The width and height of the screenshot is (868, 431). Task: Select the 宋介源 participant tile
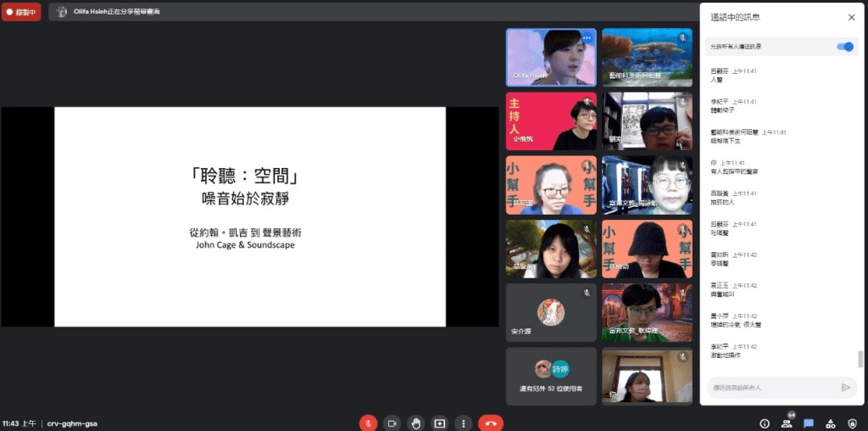551,313
